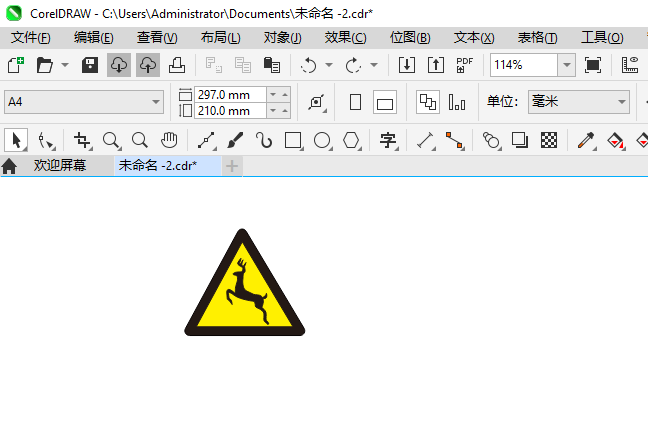Select the Zoom tool magnifier

click(x=111, y=140)
